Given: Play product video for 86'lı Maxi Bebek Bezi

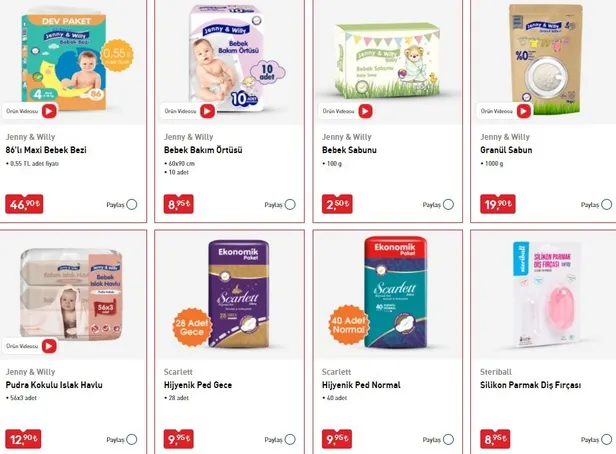Looking at the screenshot, I should (49, 111).
